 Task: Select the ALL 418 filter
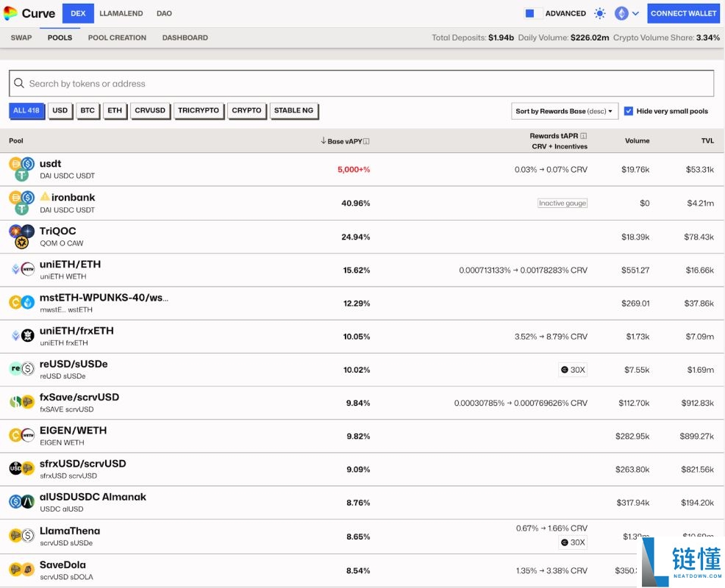[x=26, y=110]
